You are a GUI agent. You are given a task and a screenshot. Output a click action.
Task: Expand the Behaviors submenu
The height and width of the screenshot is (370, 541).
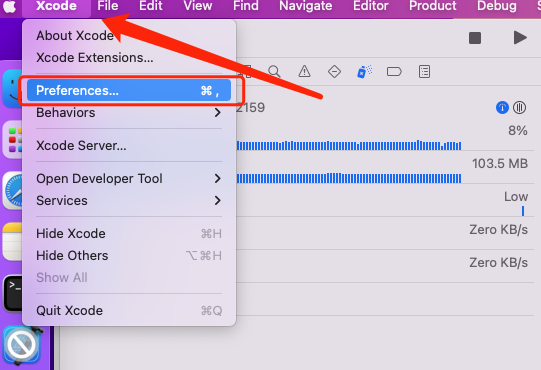click(129, 113)
